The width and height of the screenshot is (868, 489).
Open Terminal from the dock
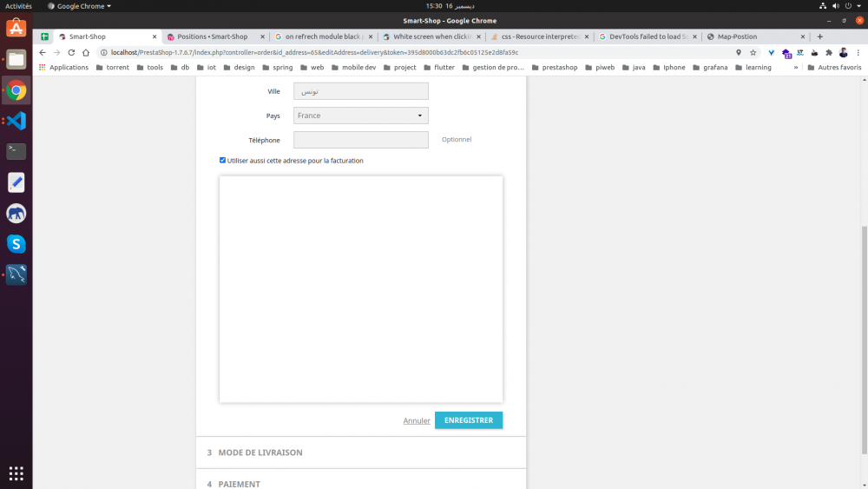16,151
